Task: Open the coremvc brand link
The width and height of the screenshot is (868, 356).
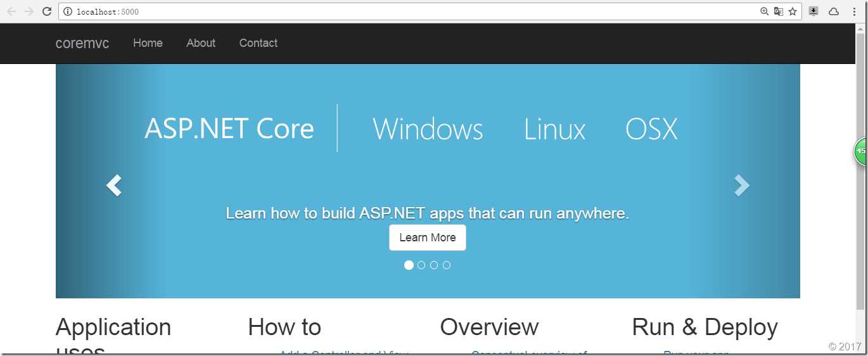Action: click(x=82, y=43)
